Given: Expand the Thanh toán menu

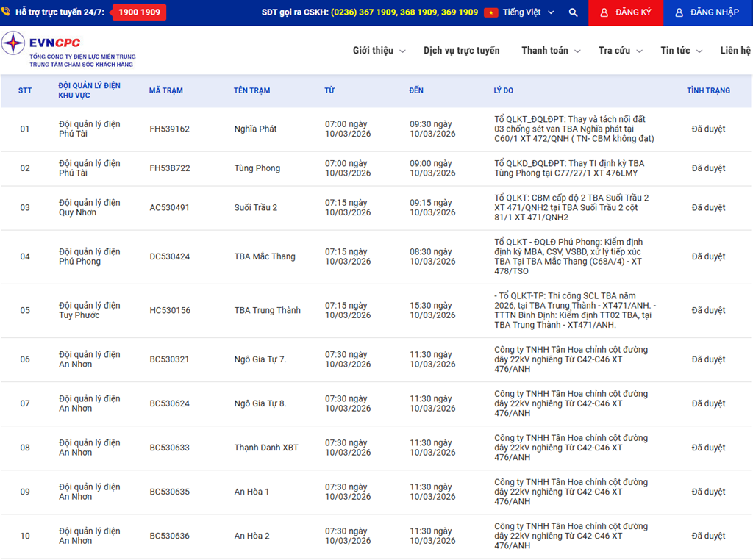Looking at the screenshot, I should (550, 51).
